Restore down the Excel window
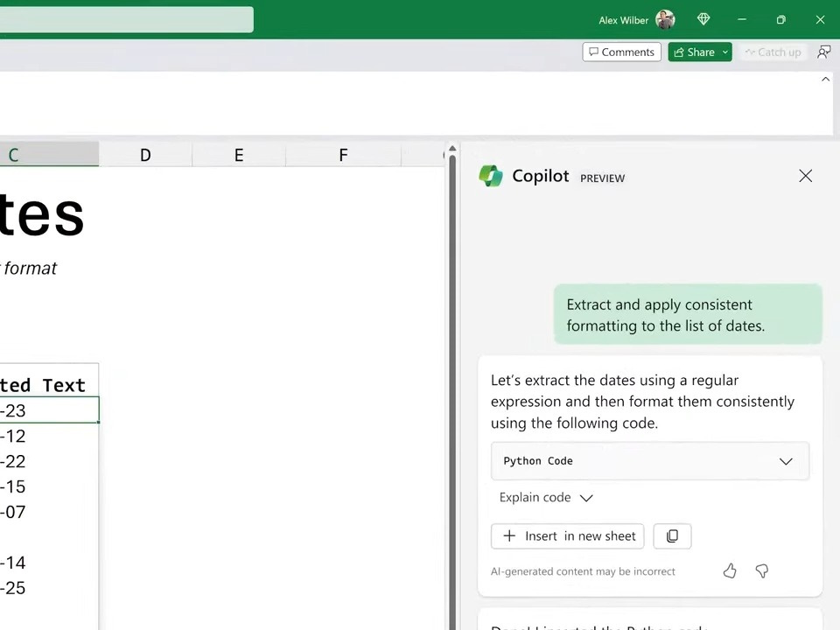Screen dimensions: 840x630 click(x=780, y=20)
